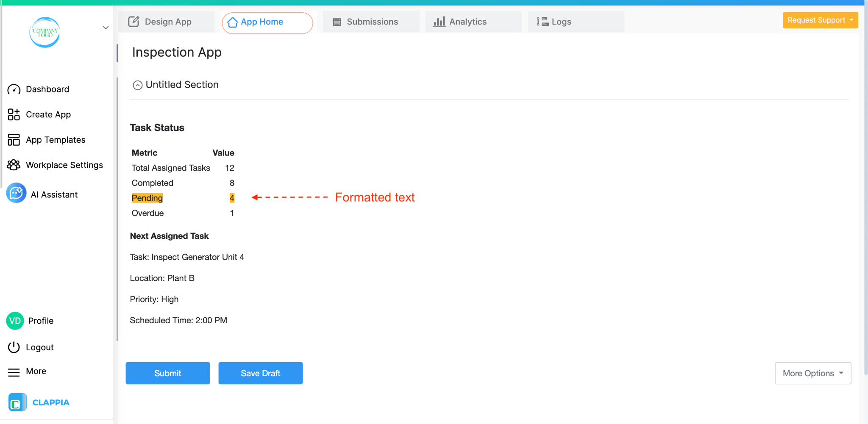Click the Value column header

223,153
